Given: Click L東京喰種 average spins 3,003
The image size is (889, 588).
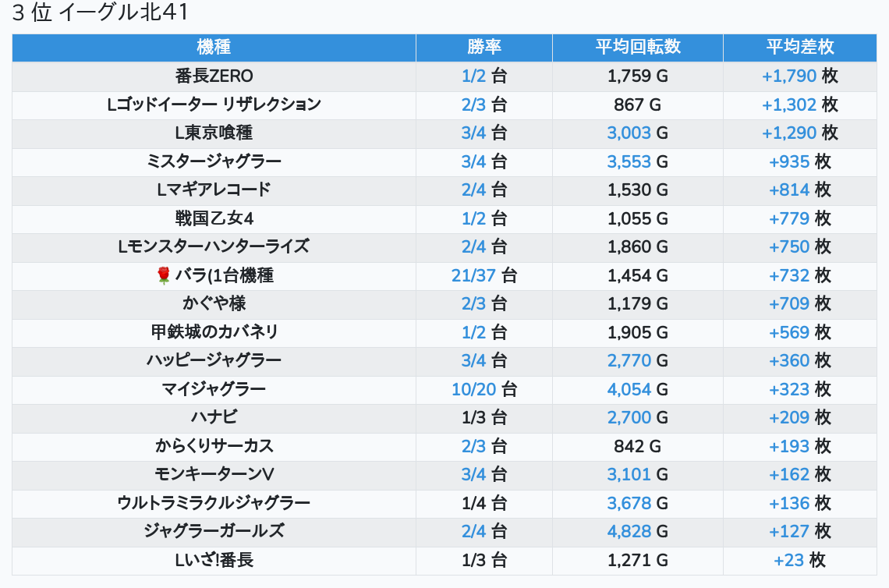Looking at the screenshot, I should click(x=629, y=133).
